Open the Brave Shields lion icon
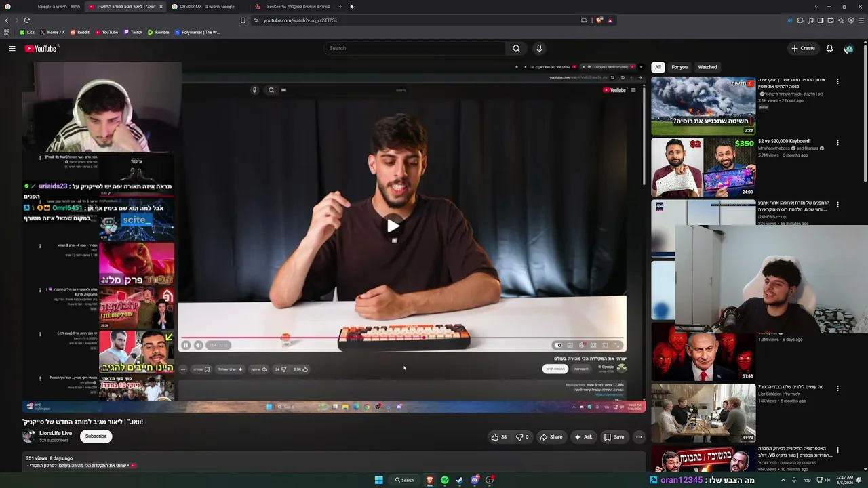Viewport: 868px width, 488px height. (599, 20)
